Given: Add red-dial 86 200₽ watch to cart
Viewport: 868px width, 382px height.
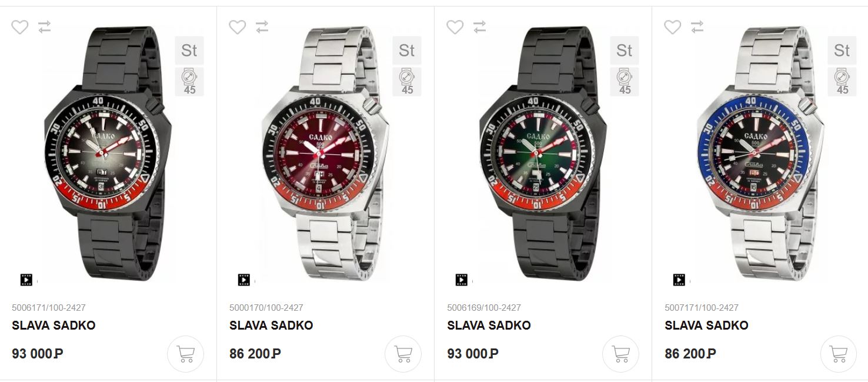Looking at the screenshot, I should pyautogui.click(x=403, y=354).
